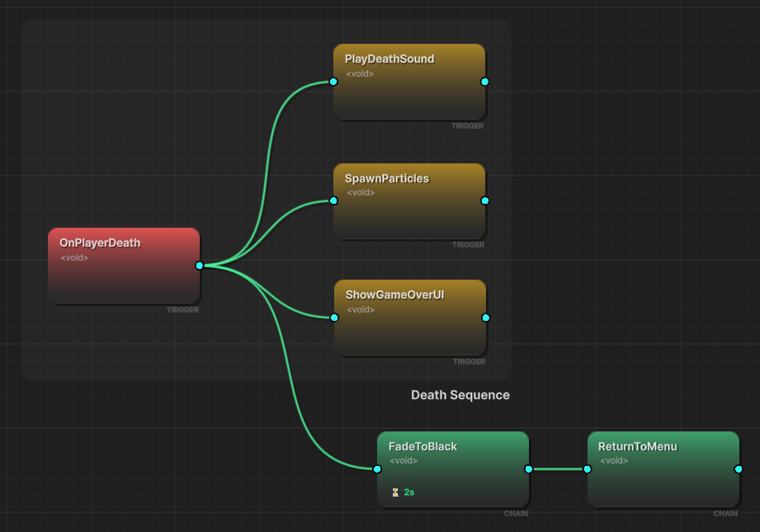Select the ReturnToMenu chain node
This screenshot has width=760, height=532.
[x=663, y=478]
